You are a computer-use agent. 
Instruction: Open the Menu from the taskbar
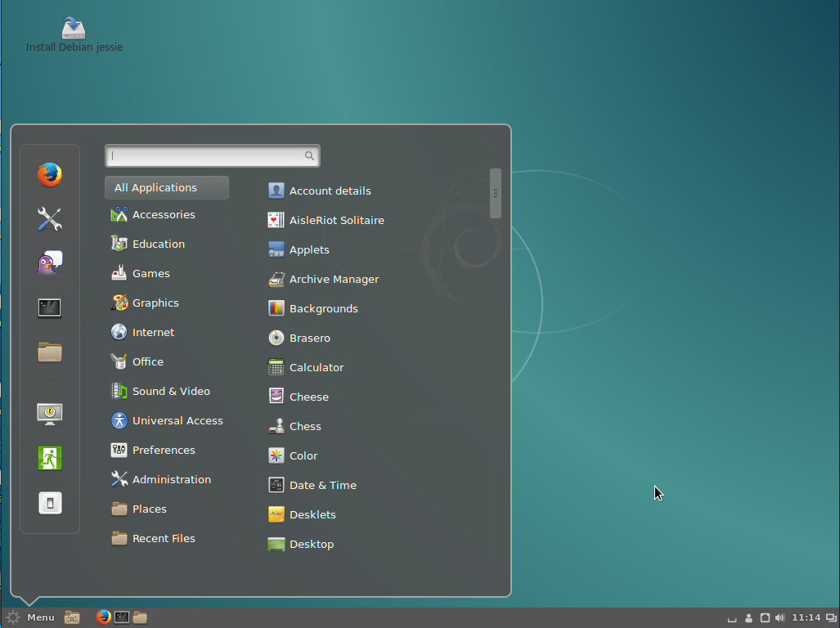(x=33, y=617)
